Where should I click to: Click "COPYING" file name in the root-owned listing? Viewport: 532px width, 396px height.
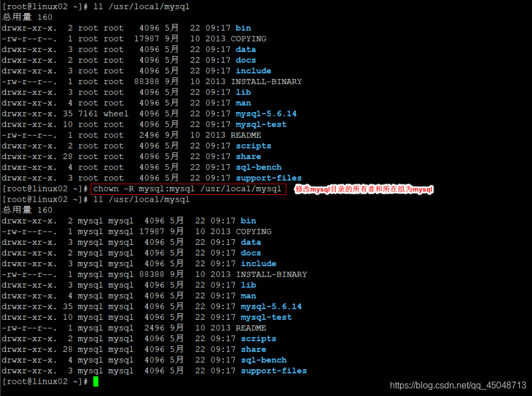point(248,39)
